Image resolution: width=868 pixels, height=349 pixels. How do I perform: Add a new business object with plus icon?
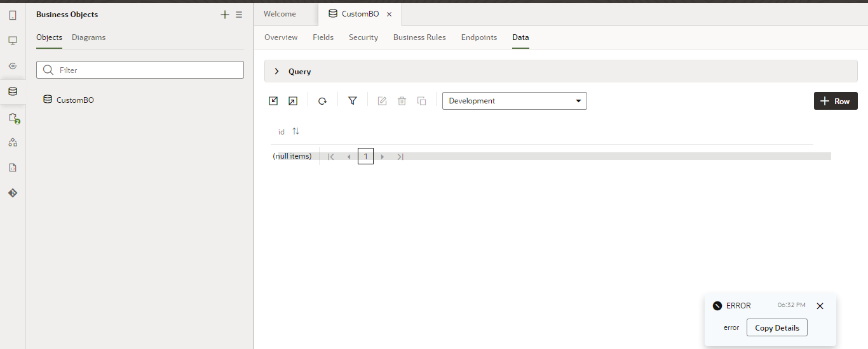click(224, 15)
